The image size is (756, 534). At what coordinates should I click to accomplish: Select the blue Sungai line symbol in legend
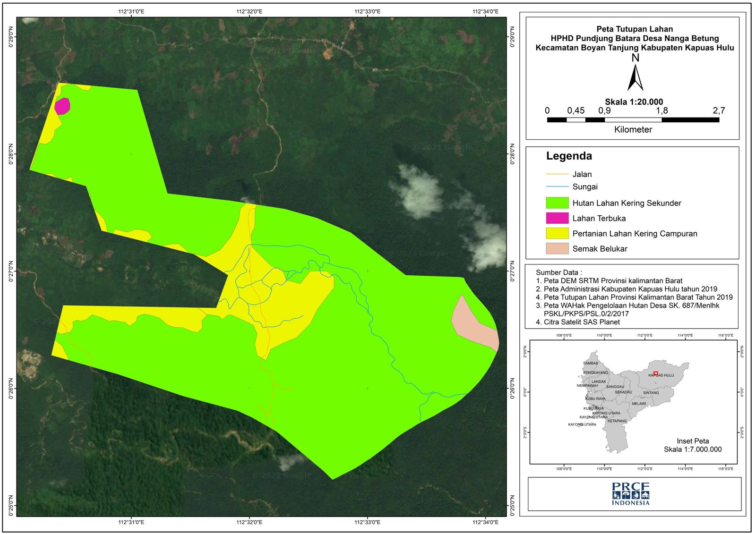tap(557, 186)
